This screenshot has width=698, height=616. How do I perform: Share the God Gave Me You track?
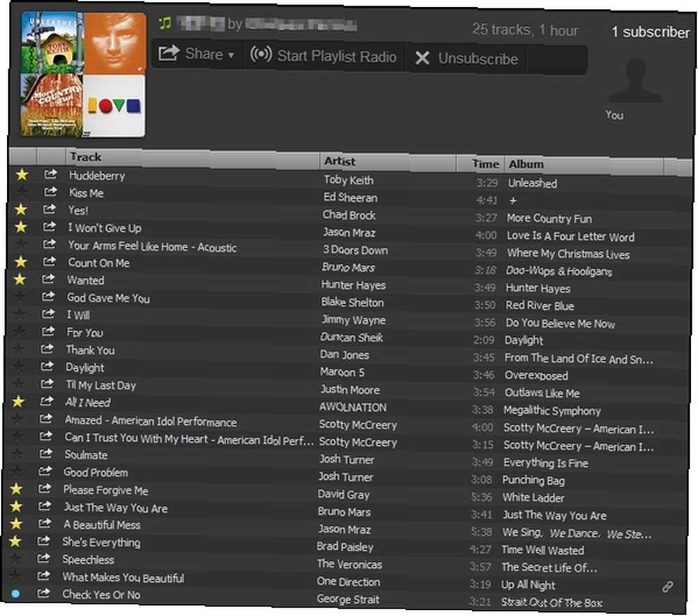[48, 296]
